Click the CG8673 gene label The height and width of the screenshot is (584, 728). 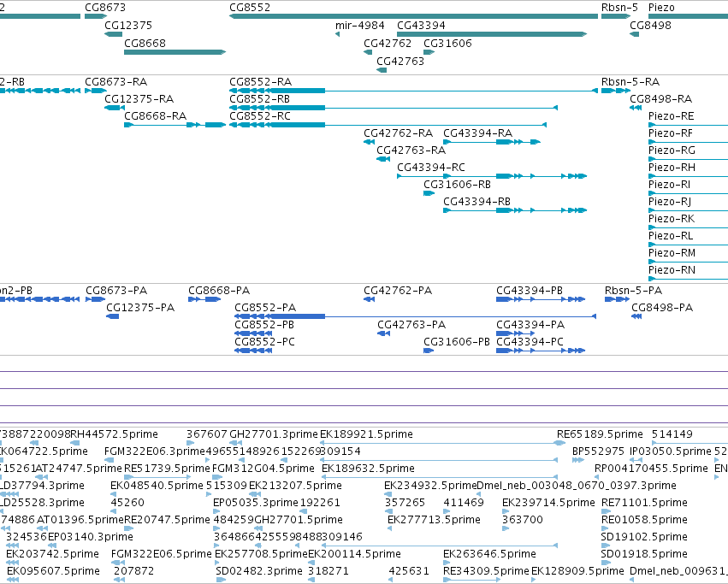(105, 8)
